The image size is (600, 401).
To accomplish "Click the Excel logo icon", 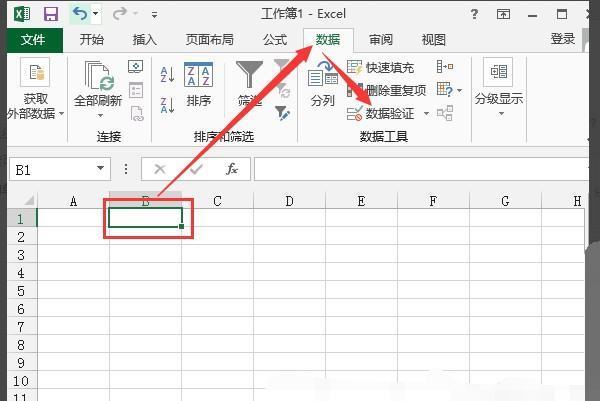I will click(x=22, y=14).
